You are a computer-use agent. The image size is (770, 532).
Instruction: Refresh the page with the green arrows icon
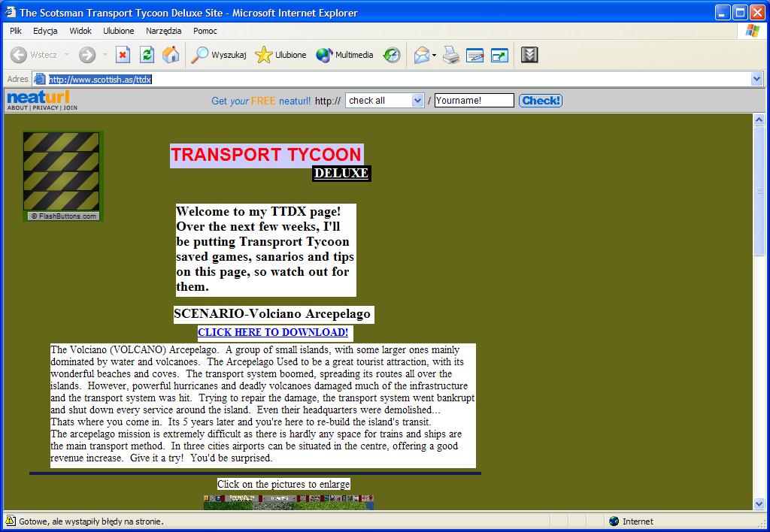click(x=147, y=55)
